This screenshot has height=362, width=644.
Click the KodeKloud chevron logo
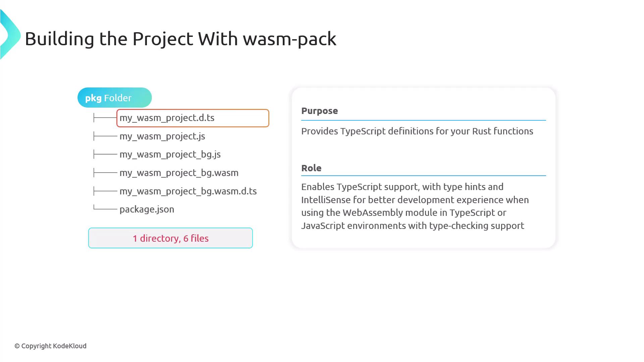[10, 35]
